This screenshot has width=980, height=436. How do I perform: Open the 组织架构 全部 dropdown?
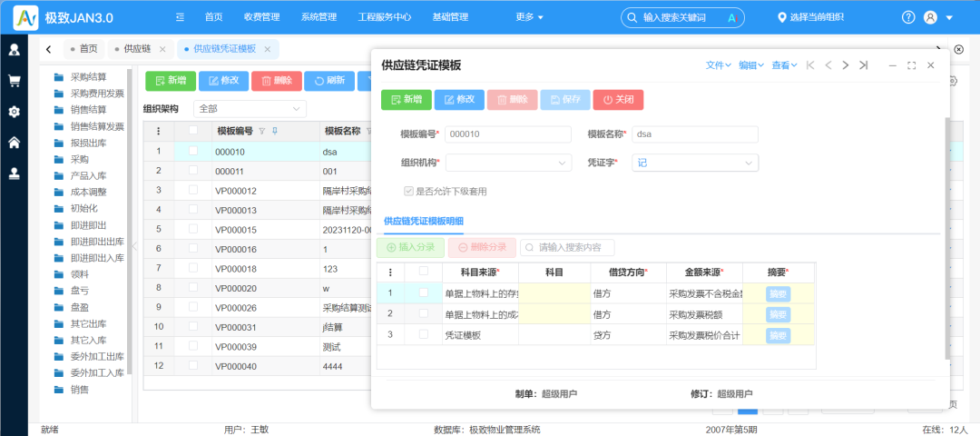[x=250, y=109]
